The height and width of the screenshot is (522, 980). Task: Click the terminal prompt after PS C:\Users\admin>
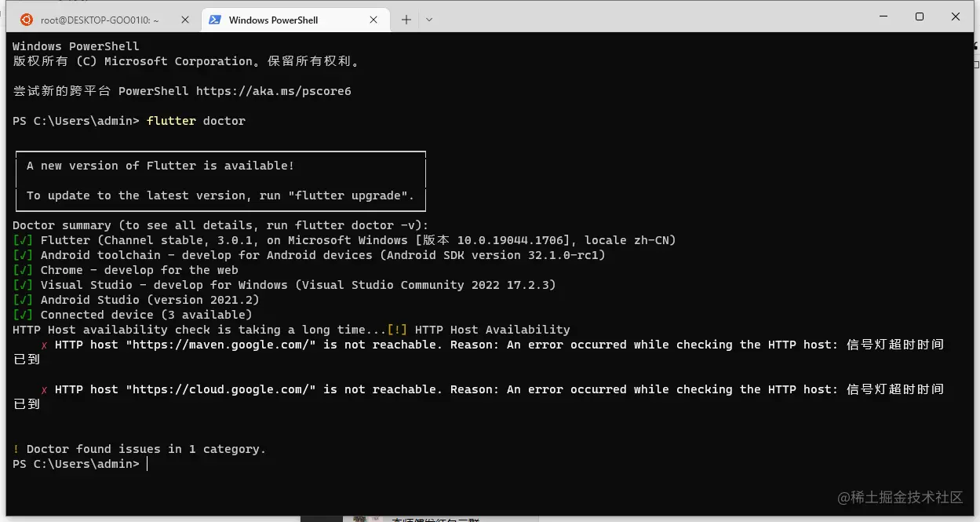(148, 464)
